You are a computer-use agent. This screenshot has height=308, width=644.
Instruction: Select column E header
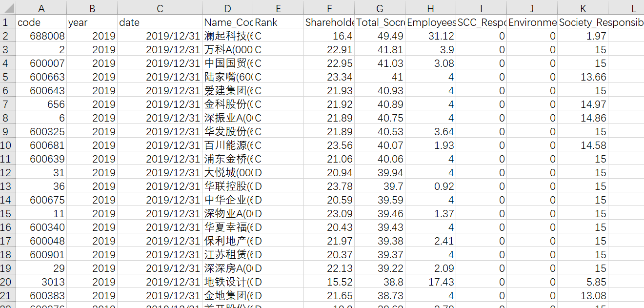click(x=279, y=8)
